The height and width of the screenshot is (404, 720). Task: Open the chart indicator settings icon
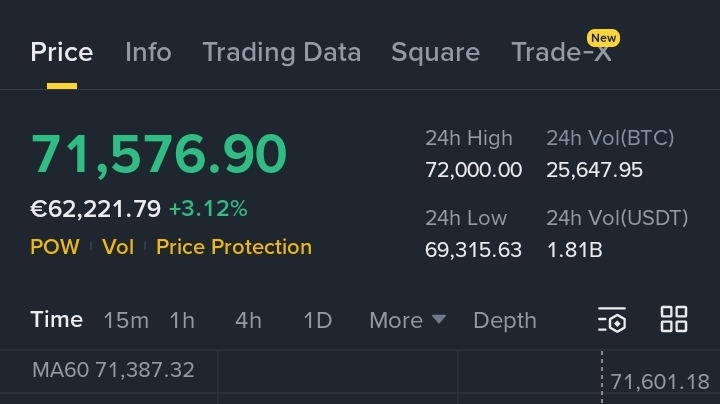(612, 320)
